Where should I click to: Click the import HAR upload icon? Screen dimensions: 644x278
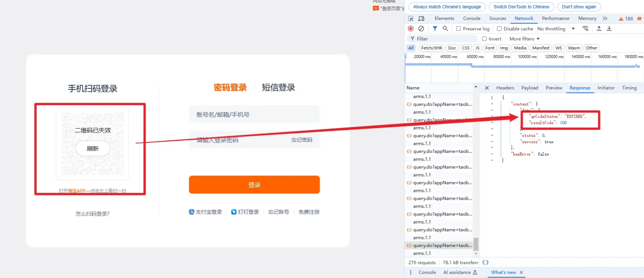599,28
